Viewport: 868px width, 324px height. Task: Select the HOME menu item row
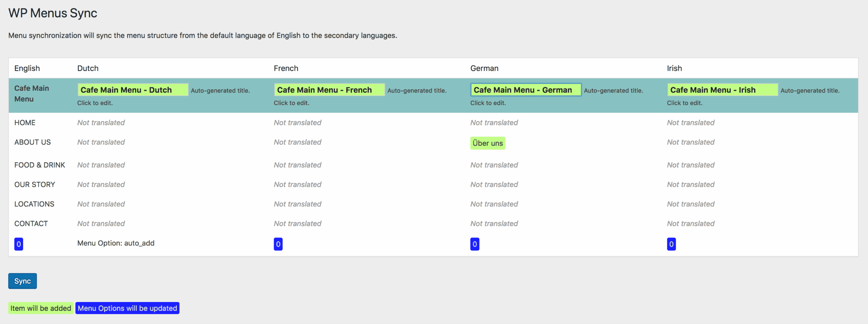[25, 122]
